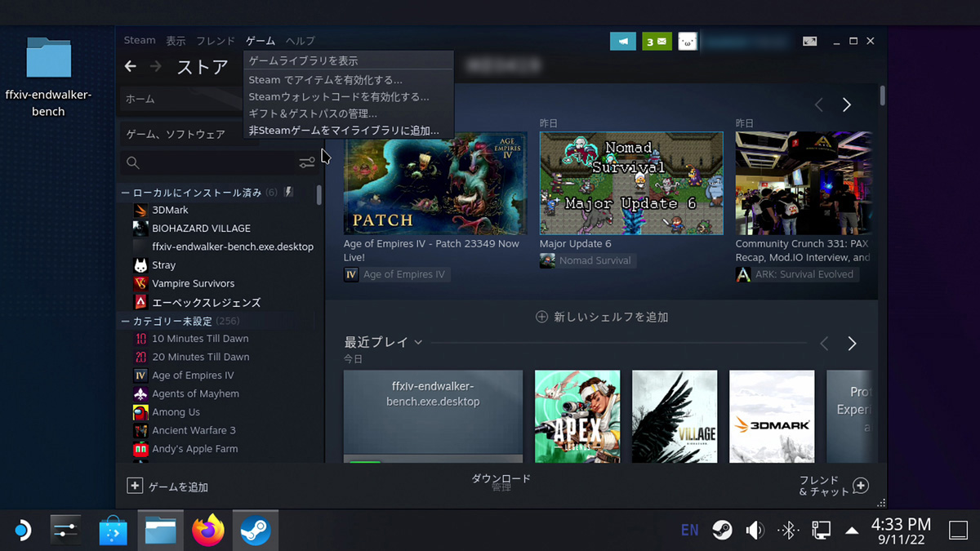Click the ready-to-play lightning filter icon
Image resolution: width=980 pixels, height=551 pixels.
tap(289, 193)
